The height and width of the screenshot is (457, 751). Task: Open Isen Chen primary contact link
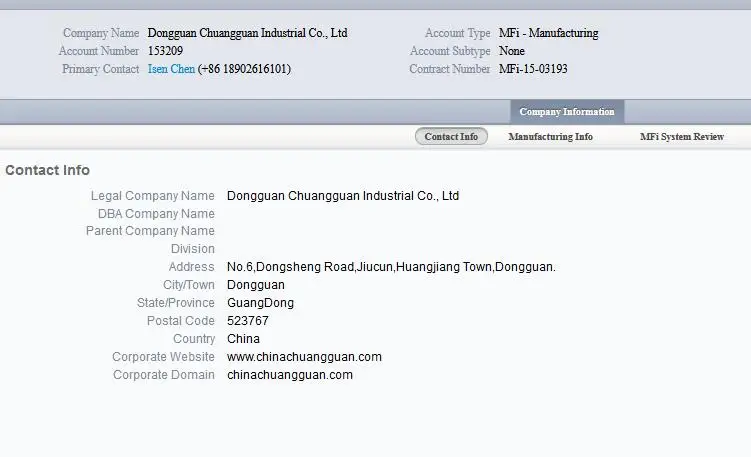pos(171,69)
